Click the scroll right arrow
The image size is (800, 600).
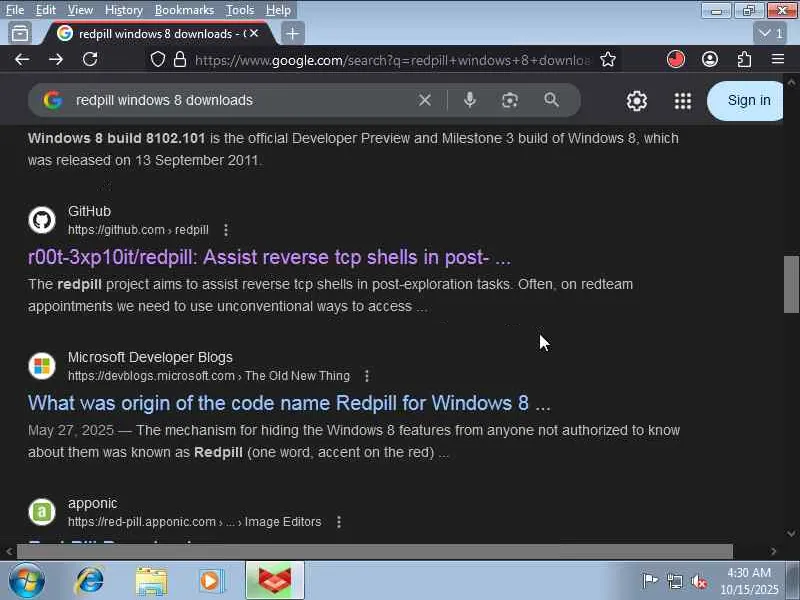(x=773, y=551)
